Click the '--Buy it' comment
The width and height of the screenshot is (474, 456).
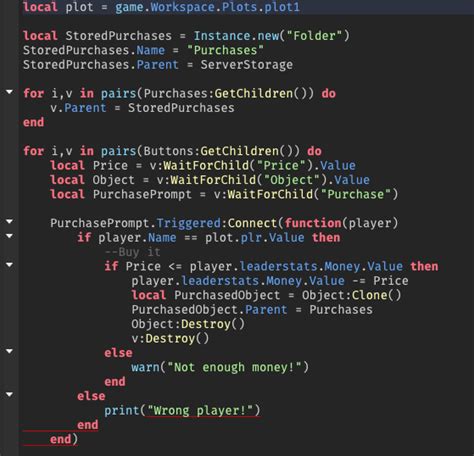coord(133,252)
